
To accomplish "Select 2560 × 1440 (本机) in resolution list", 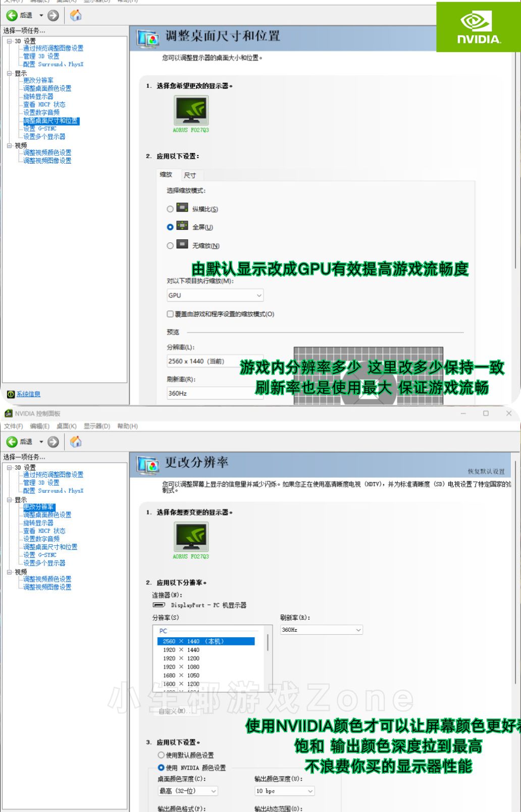I will [206, 641].
